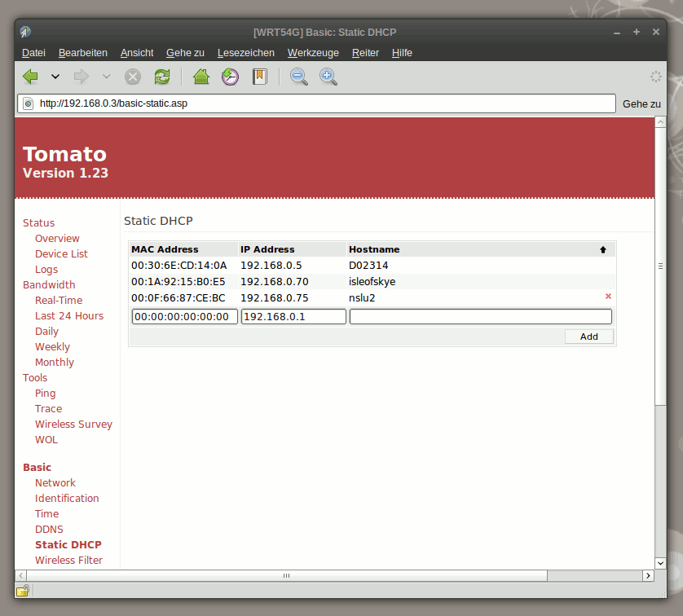The width and height of the screenshot is (683, 616).
Task: Open Real-Time bandwidth link
Action: [59, 301]
